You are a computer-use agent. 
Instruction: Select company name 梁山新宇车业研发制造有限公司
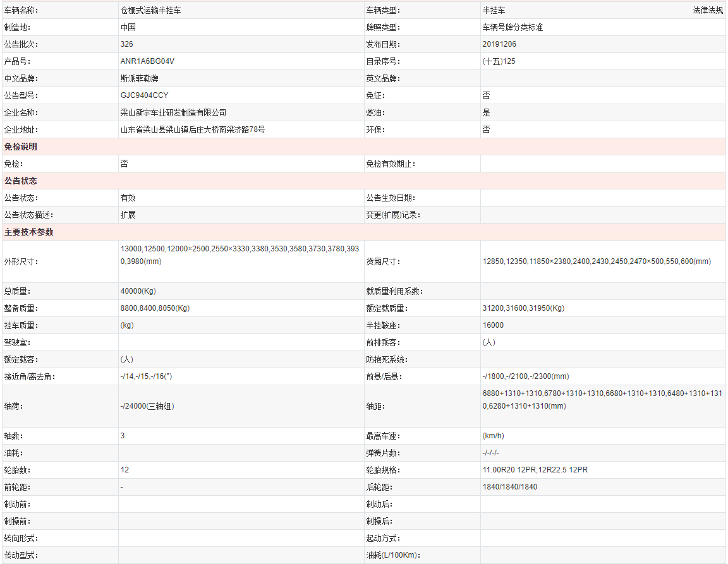point(173,113)
